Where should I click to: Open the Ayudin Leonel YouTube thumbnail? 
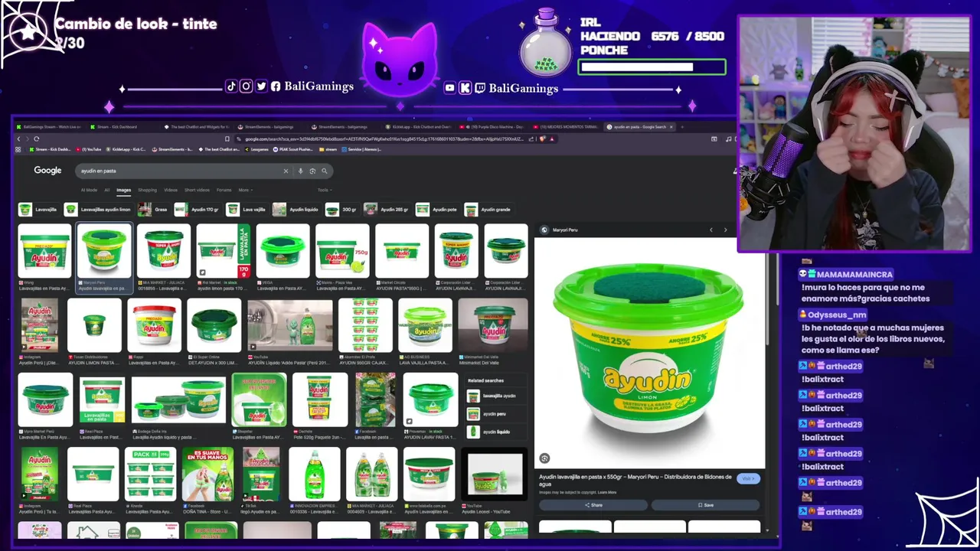[x=495, y=474]
